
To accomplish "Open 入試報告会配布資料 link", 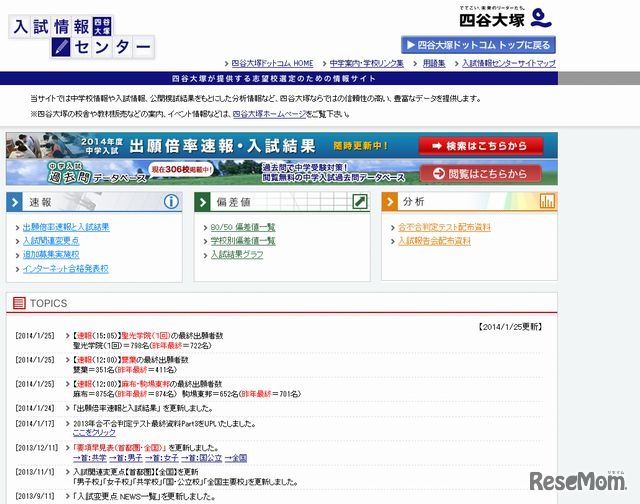I will pyautogui.click(x=434, y=241).
